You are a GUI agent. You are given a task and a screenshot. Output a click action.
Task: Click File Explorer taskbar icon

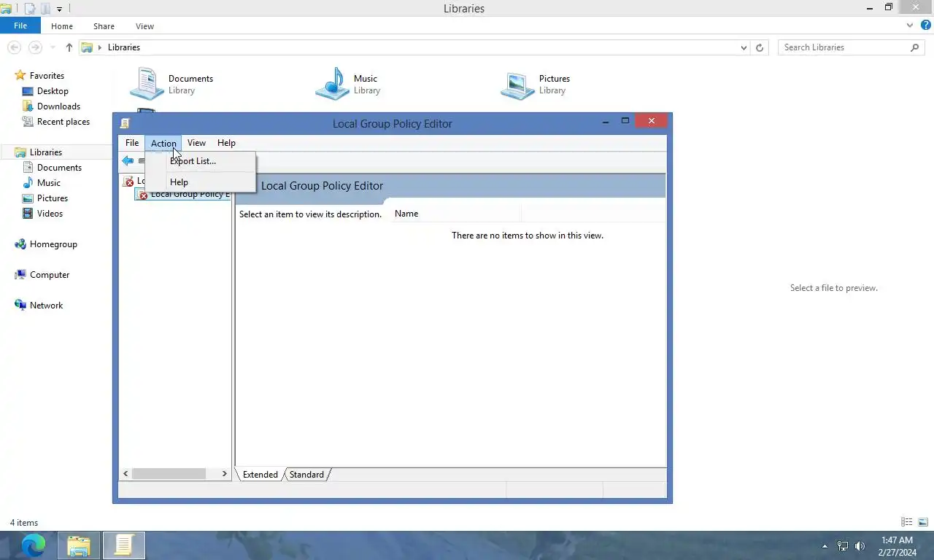79,545
